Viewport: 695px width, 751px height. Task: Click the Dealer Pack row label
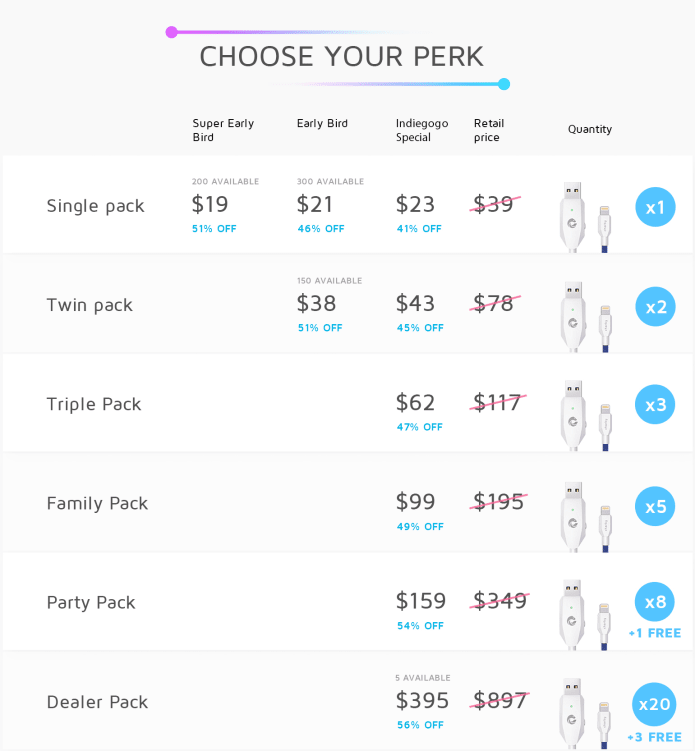click(x=97, y=702)
